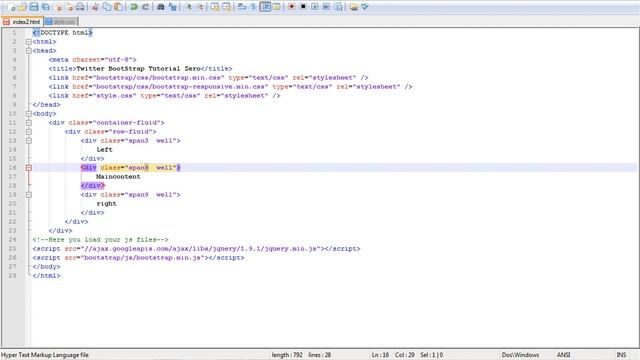Viewport: 640px width, 360px height.
Task: Click the highlighted opening <div tag on line 16
Action: tap(89, 167)
